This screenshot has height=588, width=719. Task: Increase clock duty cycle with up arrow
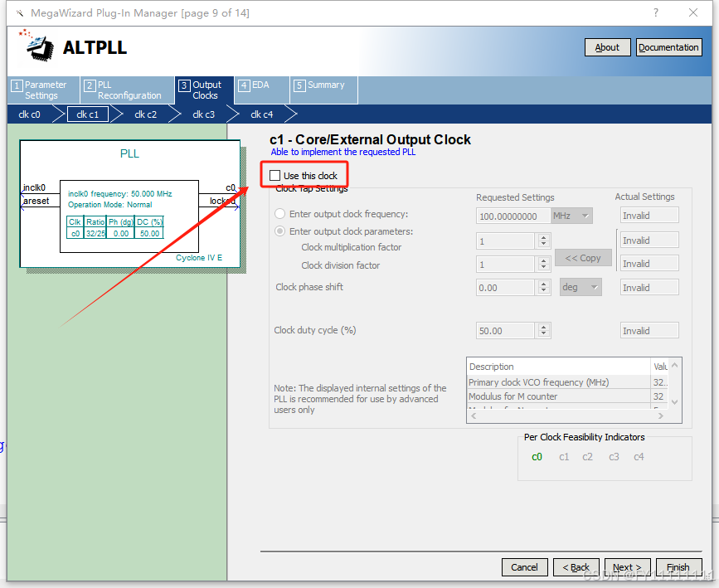pyautogui.click(x=544, y=328)
